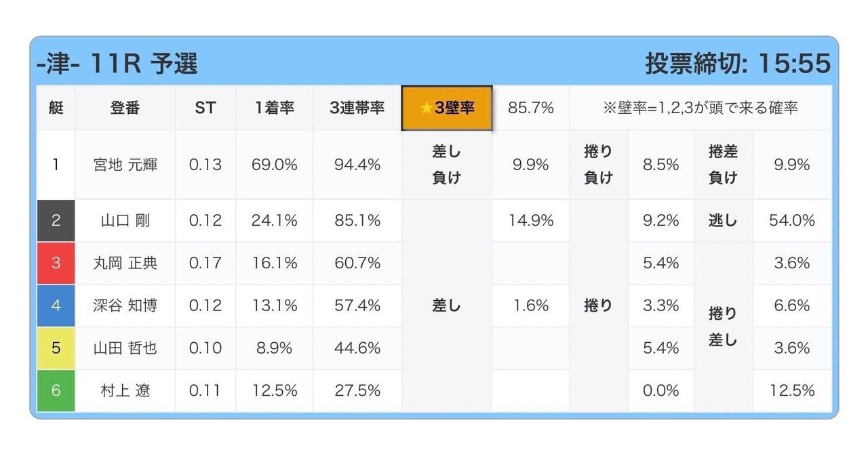Select boat 6 green number cell
868x454 pixels.
point(56,391)
